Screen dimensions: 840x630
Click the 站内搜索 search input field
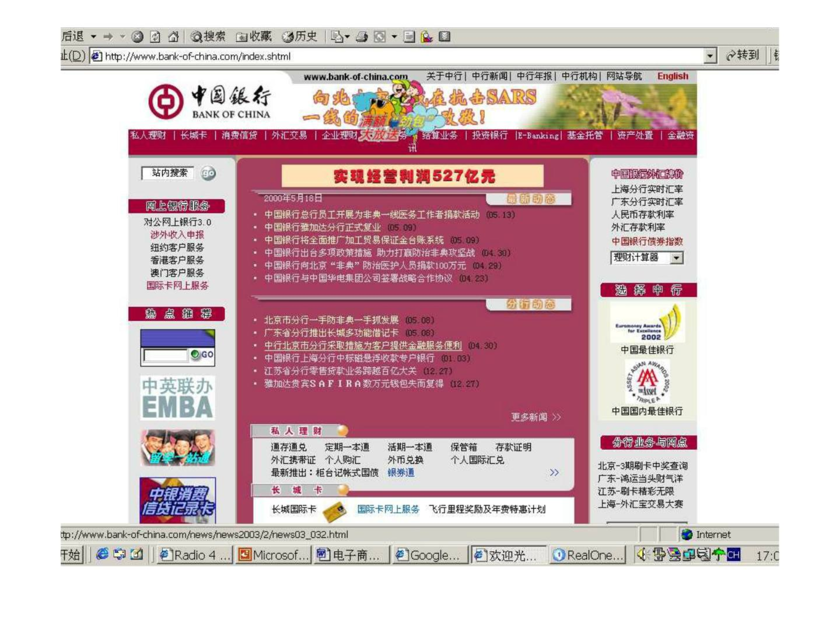(x=168, y=173)
